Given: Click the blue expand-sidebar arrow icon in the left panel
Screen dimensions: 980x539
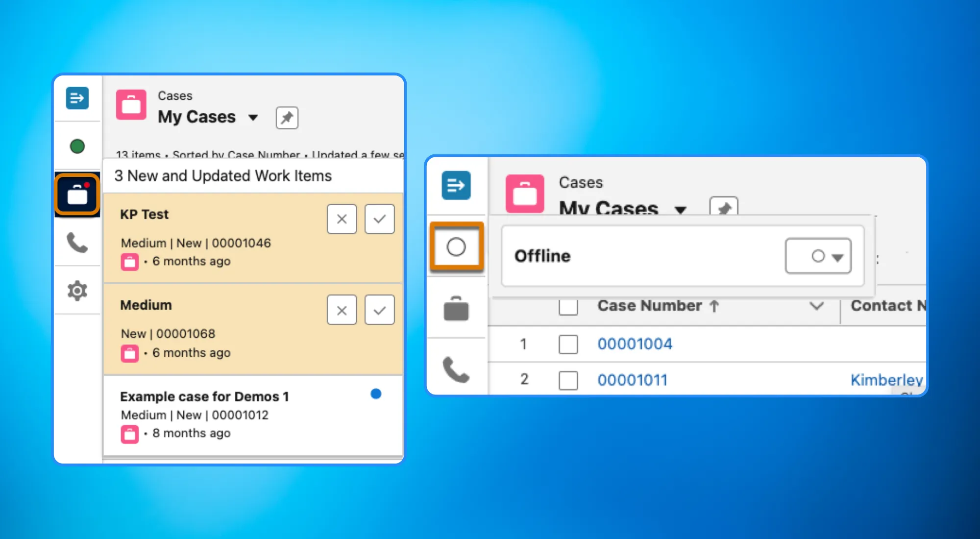Looking at the screenshot, I should (77, 98).
